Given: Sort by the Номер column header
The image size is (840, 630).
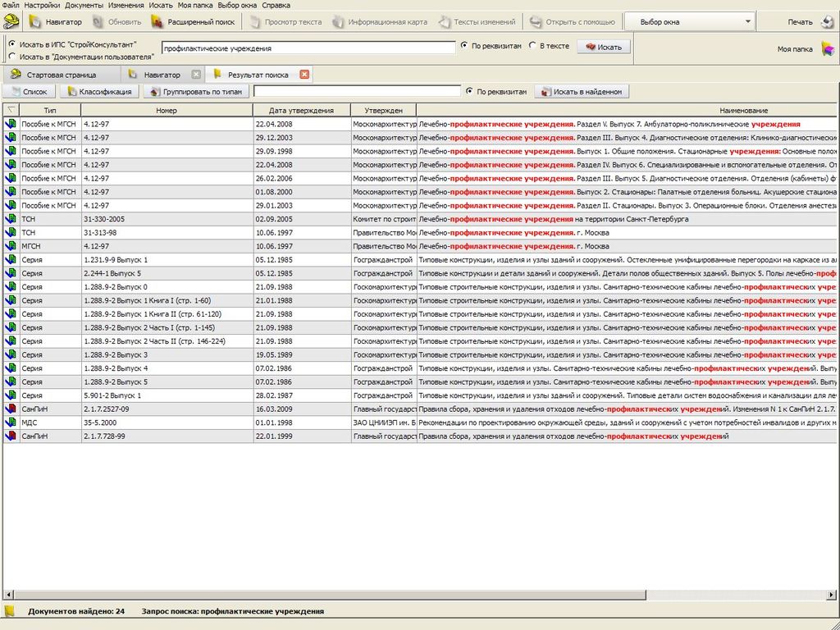Looking at the screenshot, I should coord(167,111).
